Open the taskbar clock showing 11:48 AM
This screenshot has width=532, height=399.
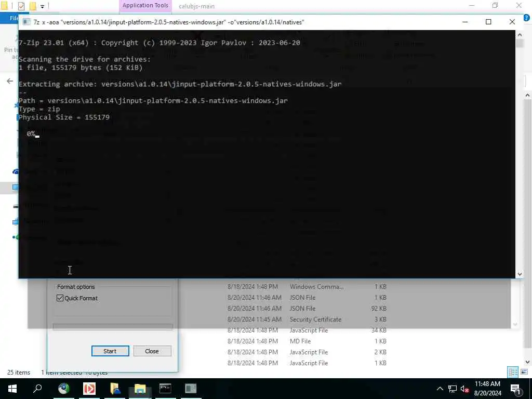(x=487, y=389)
